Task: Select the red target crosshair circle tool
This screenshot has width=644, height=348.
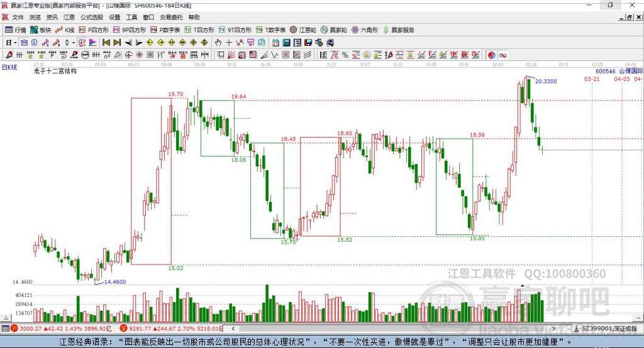Action: 128,55
